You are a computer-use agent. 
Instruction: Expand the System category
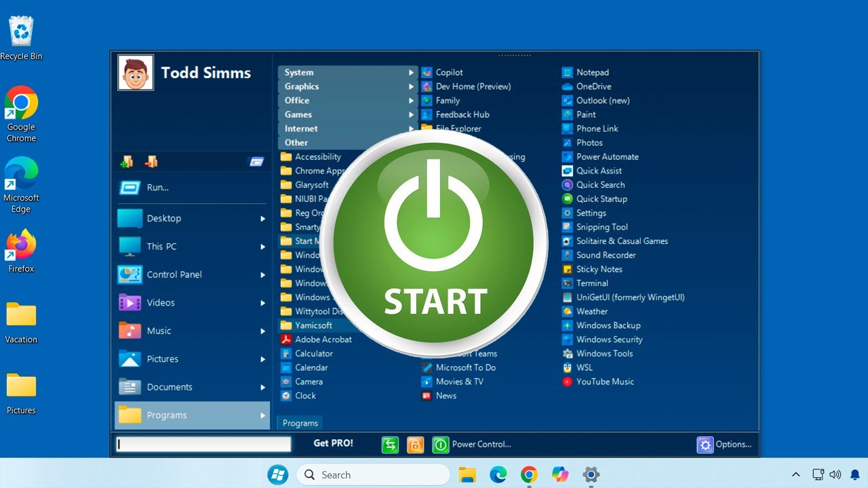(348, 73)
